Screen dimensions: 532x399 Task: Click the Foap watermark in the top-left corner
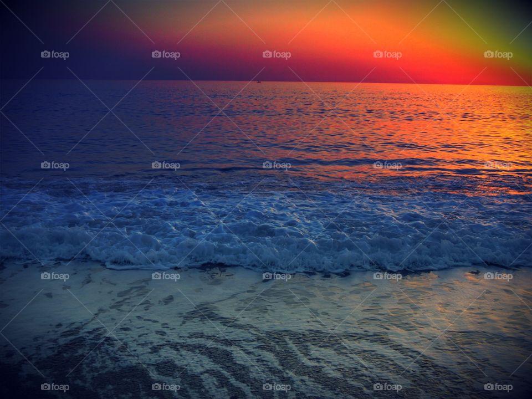point(55,55)
